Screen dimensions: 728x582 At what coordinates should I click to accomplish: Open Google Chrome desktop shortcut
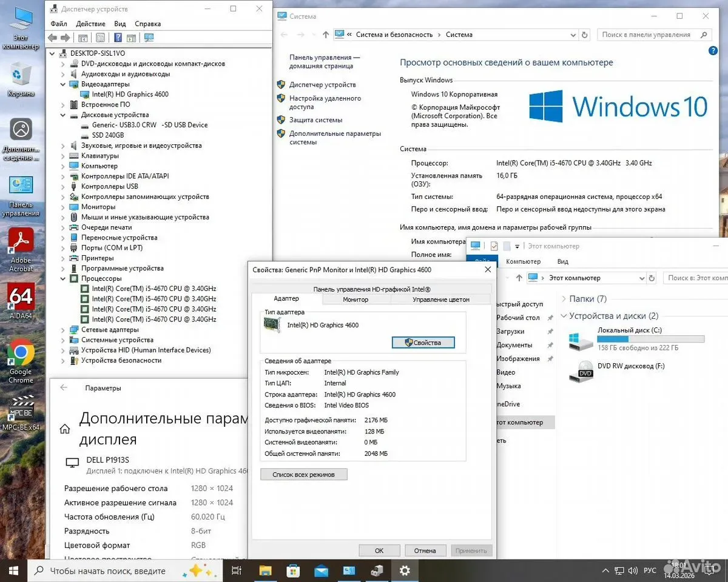click(21, 363)
